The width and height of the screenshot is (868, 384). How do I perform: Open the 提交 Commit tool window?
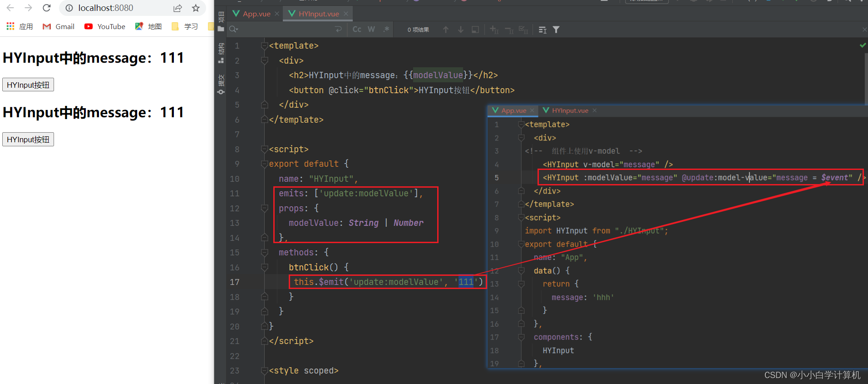[221, 85]
